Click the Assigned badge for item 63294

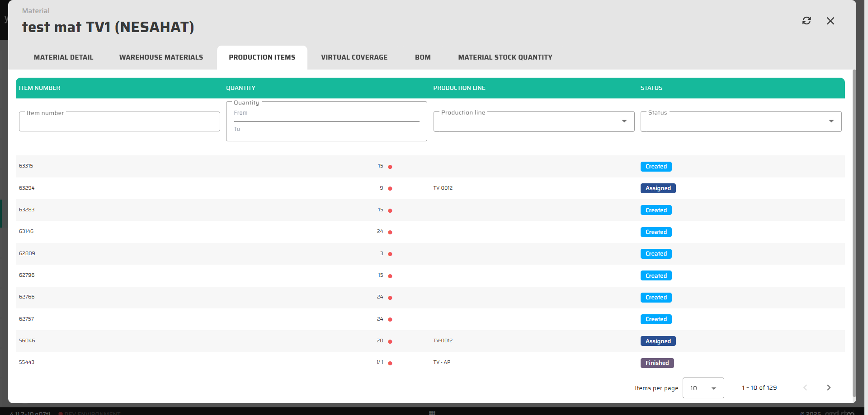(658, 188)
